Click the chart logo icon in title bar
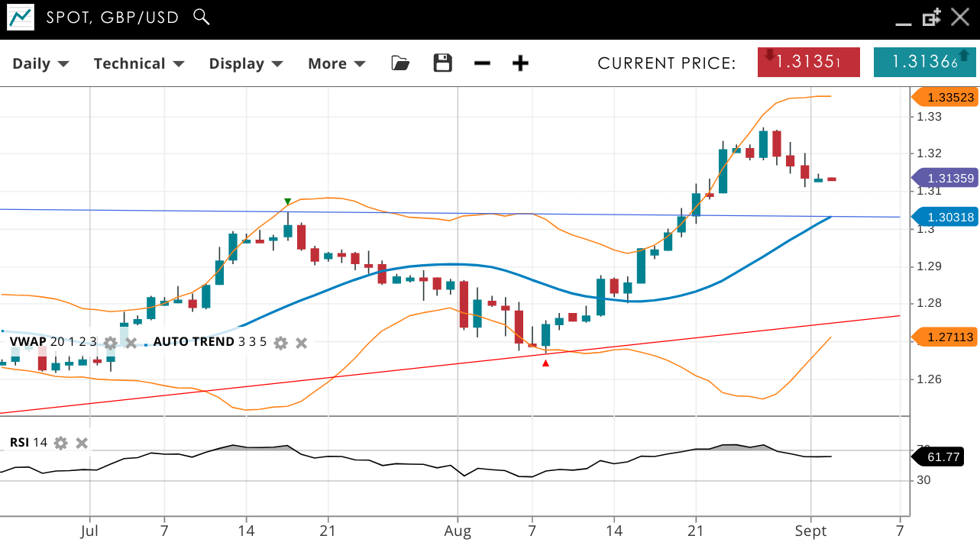The height and width of the screenshot is (542, 980). point(21,18)
